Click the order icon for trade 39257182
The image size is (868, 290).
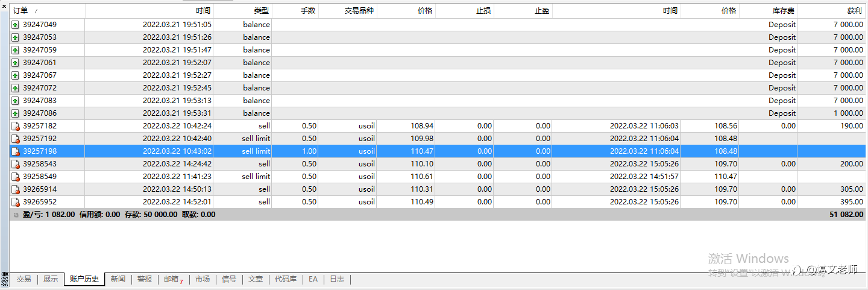pyautogui.click(x=16, y=126)
